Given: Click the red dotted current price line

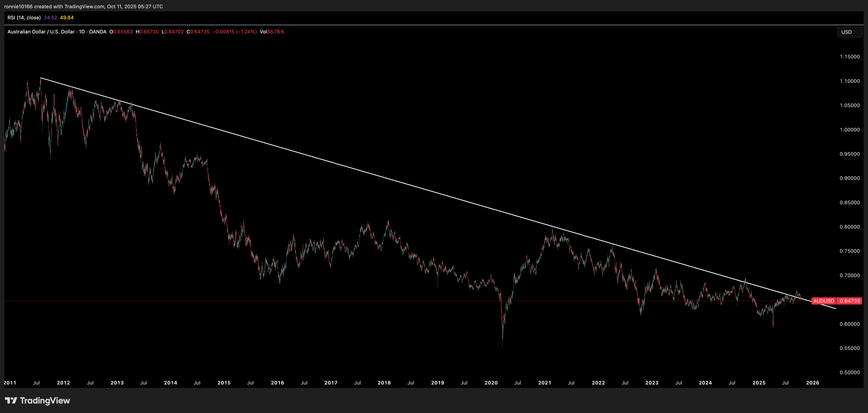Looking at the screenshot, I should pyautogui.click(x=337, y=301).
